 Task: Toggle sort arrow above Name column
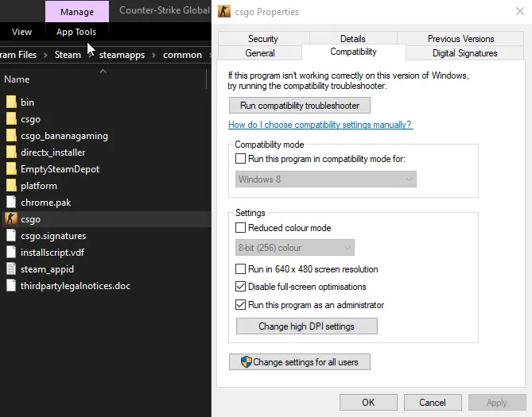pyautogui.click(x=103, y=71)
